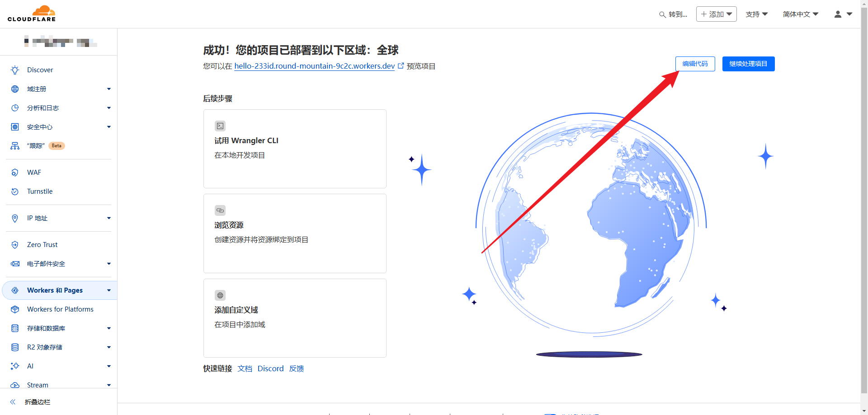Click the WAF shield icon
Image resolution: width=868 pixels, height=415 pixels.
click(15, 173)
